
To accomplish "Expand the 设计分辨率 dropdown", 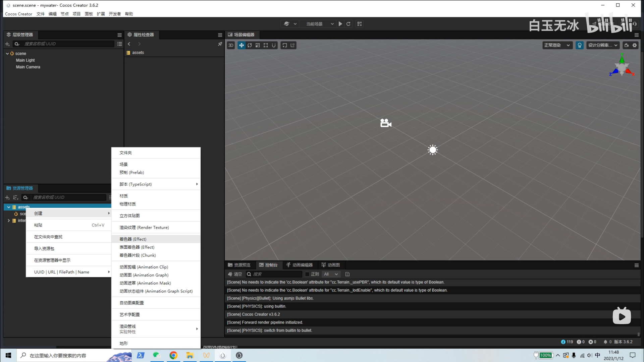I will tap(603, 45).
